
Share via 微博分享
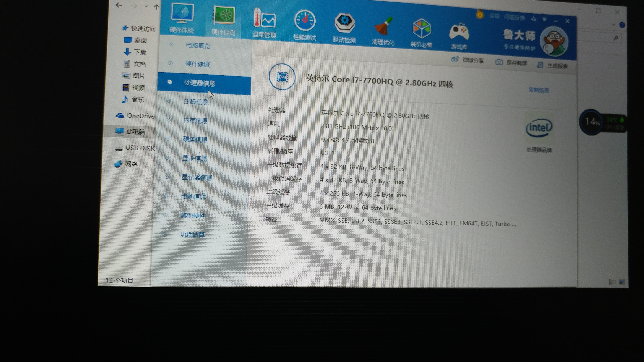point(467,60)
